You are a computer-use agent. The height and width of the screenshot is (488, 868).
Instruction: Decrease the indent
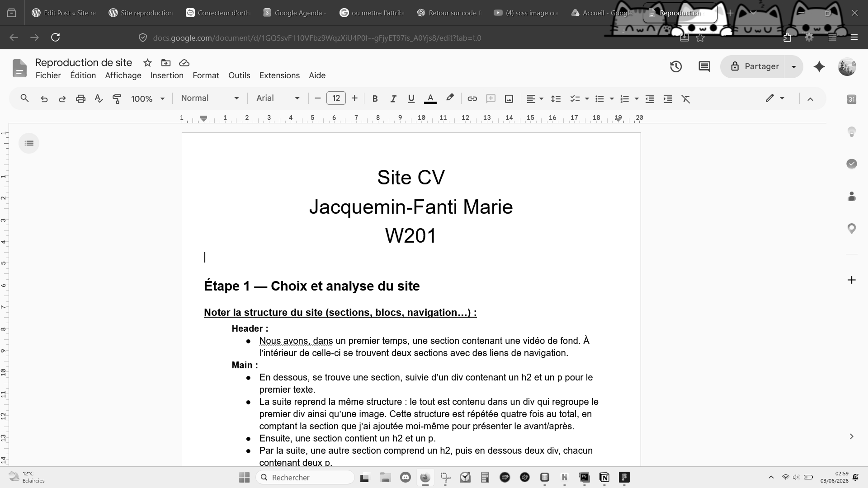pyautogui.click(x=650, y=99)
